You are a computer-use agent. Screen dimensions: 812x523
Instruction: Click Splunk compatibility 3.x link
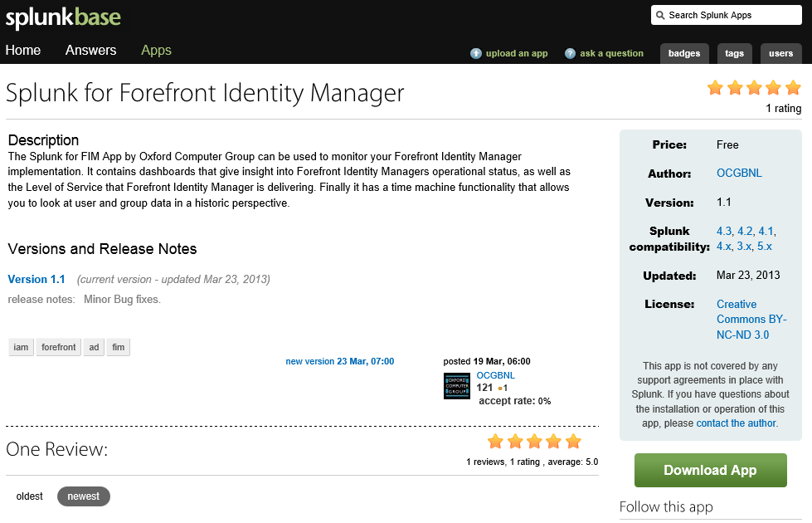pyautogui.click(x=744, y=247)
